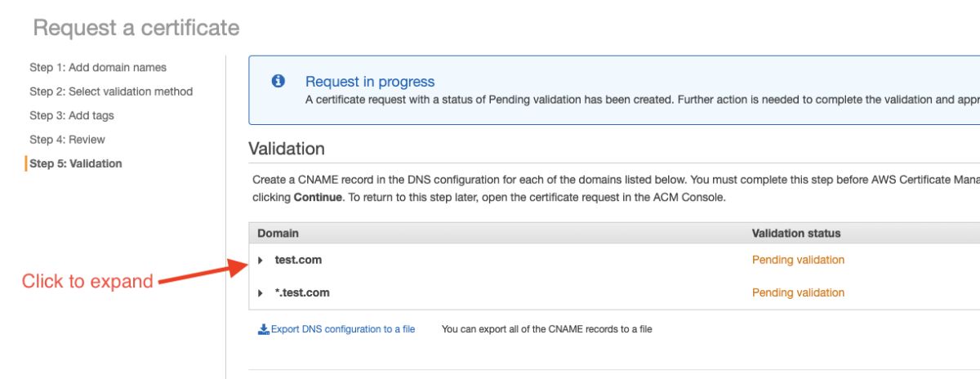Go to Step 2: Select validation method

point(111,91)
